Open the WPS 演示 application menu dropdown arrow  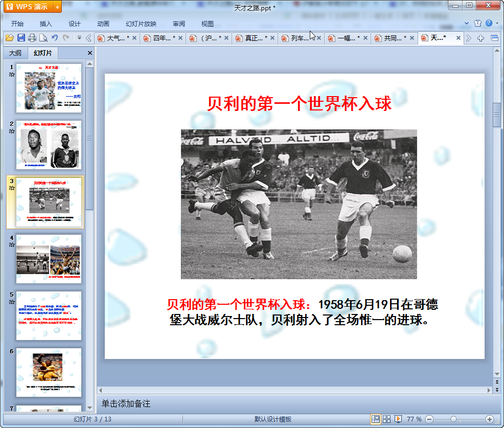58,7
